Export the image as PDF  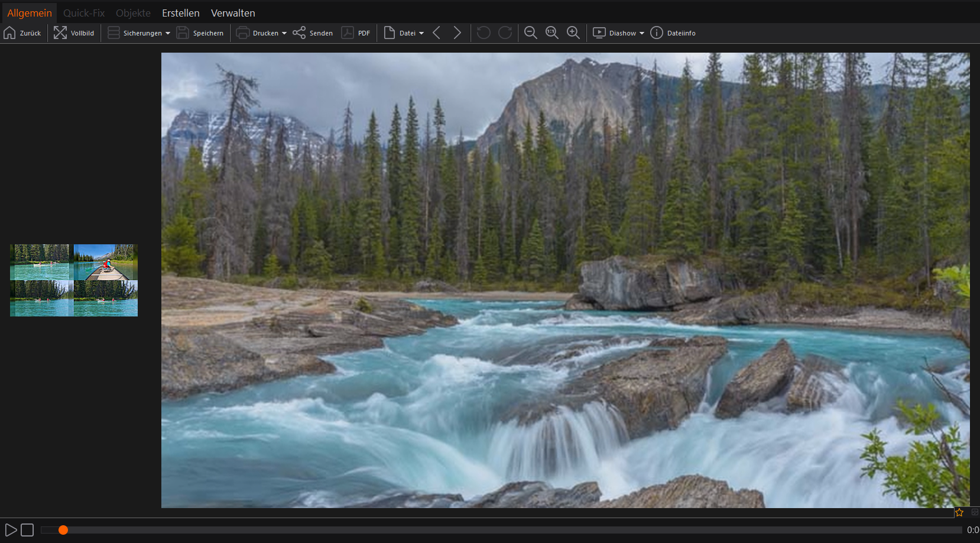(x=348, y=33)
